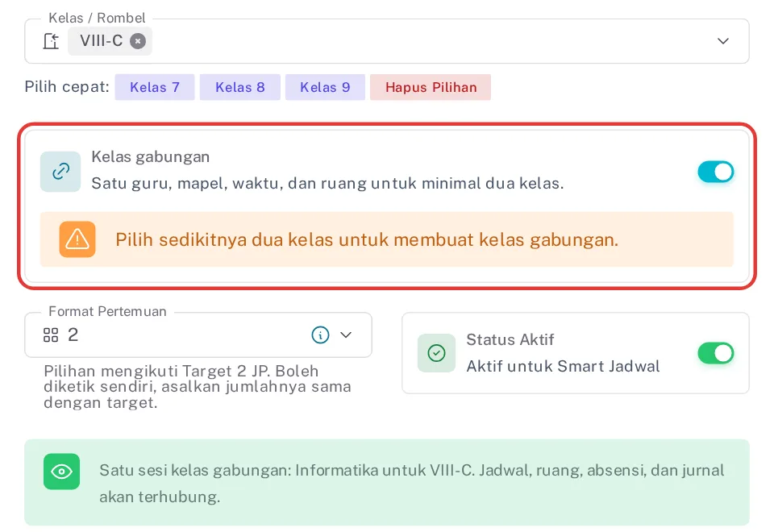
Task: Click the link icon beside Kelas gabungan
Action: (60, 171)
